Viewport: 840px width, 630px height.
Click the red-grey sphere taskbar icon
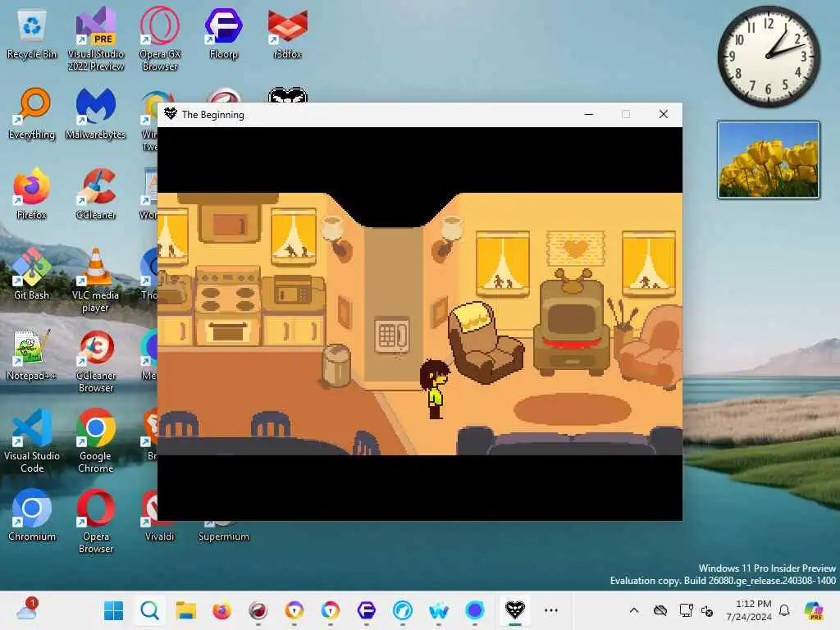coord(258,610)
